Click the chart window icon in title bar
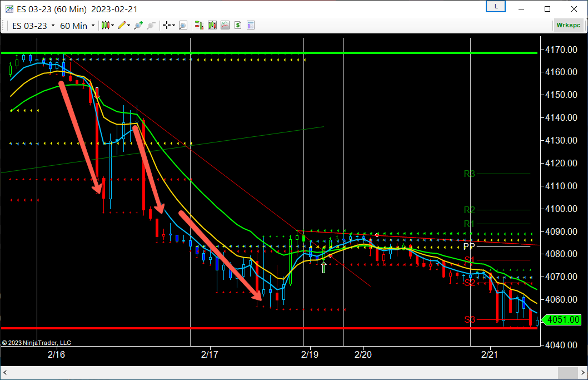Viewport: 588px width, 380px height. [x=9, y=9]
